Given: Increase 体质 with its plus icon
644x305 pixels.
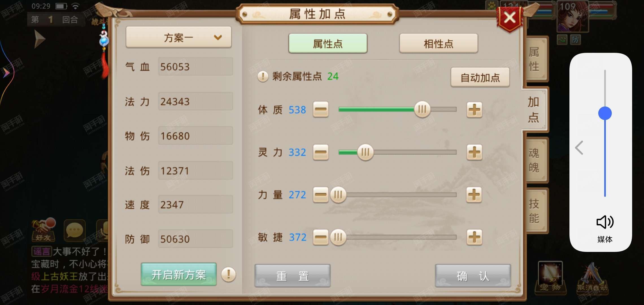Looking at the screenshot, I should pyautogui.click(x=474, y=110).
